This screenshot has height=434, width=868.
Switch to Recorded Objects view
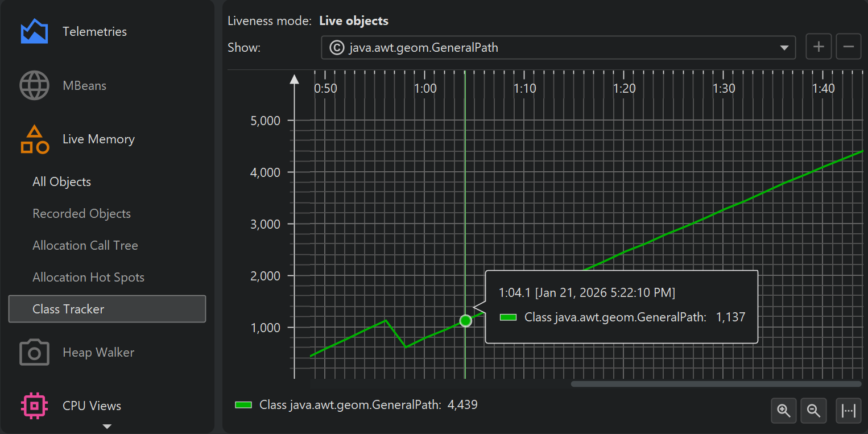coord(82,214)
